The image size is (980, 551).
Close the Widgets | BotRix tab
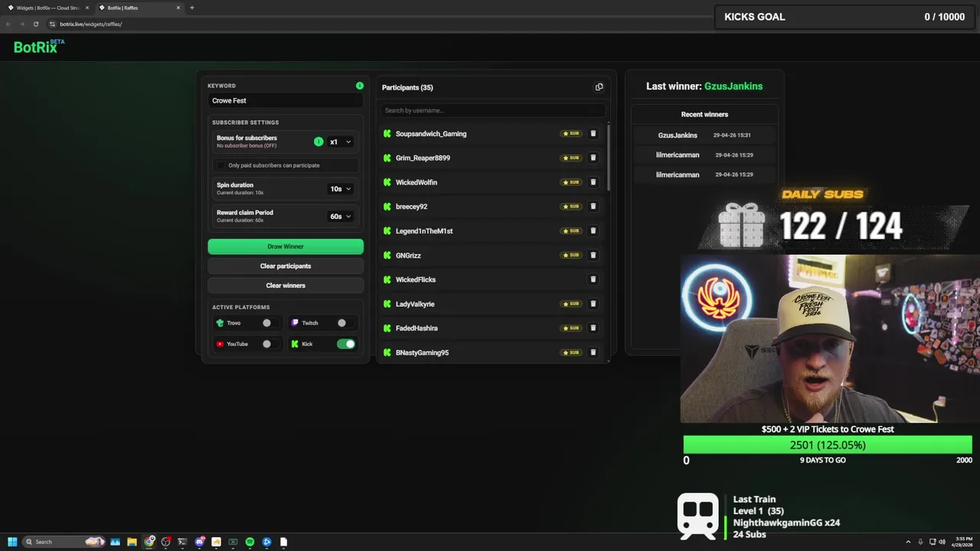[x=87, y=8]
